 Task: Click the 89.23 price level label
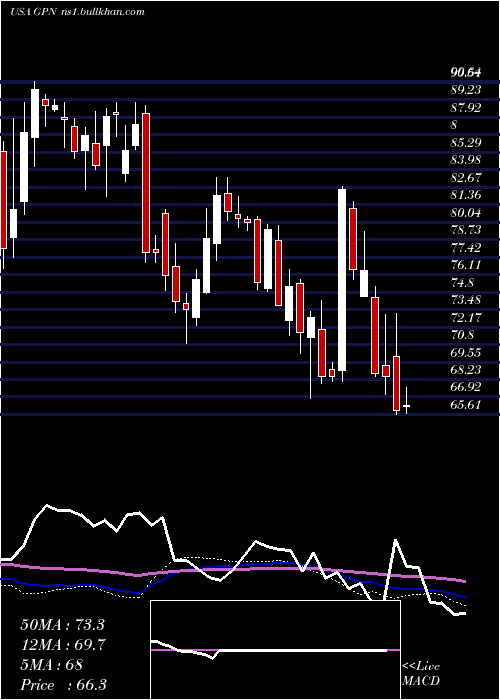(466, 90)
